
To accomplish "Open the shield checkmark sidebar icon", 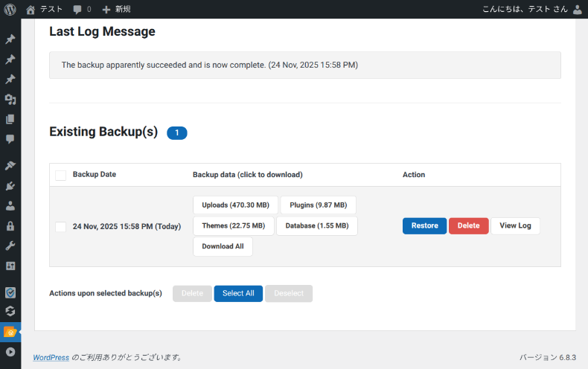I will (x=10, y=292).
